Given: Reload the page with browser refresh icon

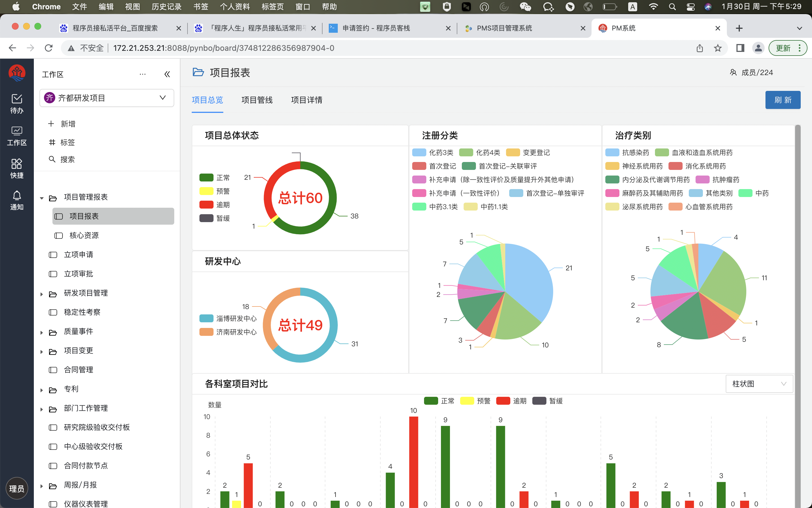Looking at the screenshot, I should pos(49,48).
